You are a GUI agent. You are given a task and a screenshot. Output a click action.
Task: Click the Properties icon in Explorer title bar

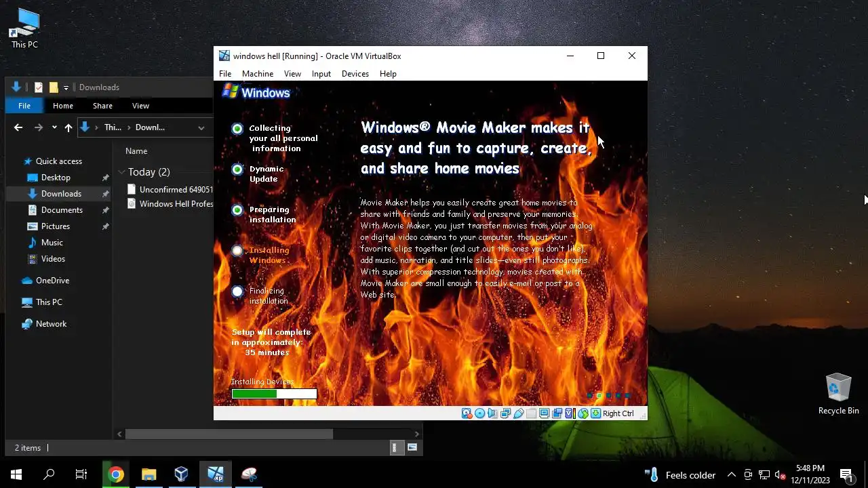point(39,87)
